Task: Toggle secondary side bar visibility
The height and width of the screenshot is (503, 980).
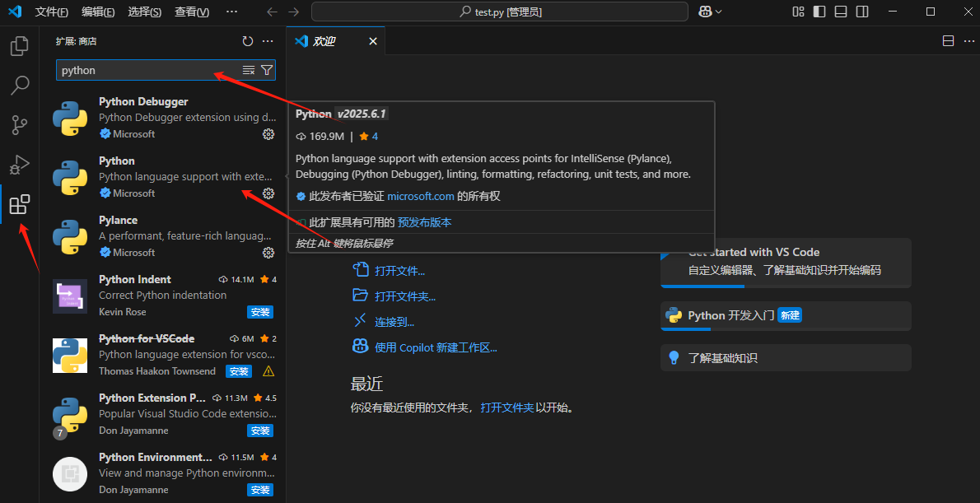Action: (x=862, y=12)
